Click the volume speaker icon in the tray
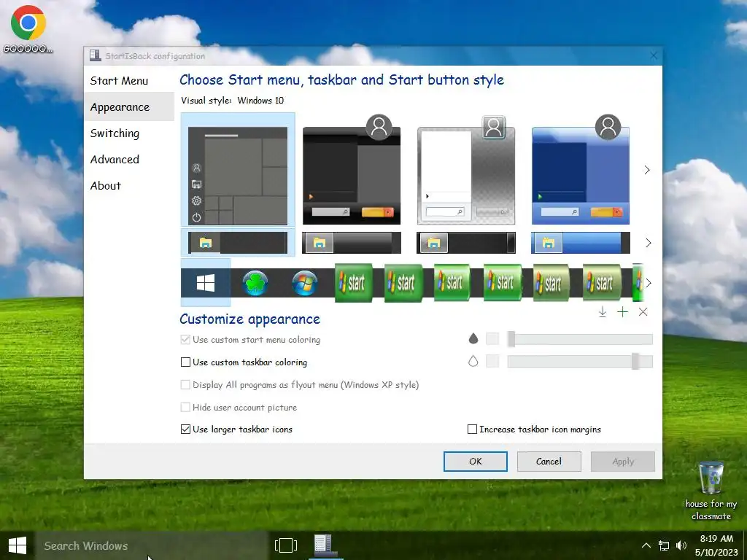Screen dimensions: 747x560 coord(681,545)
